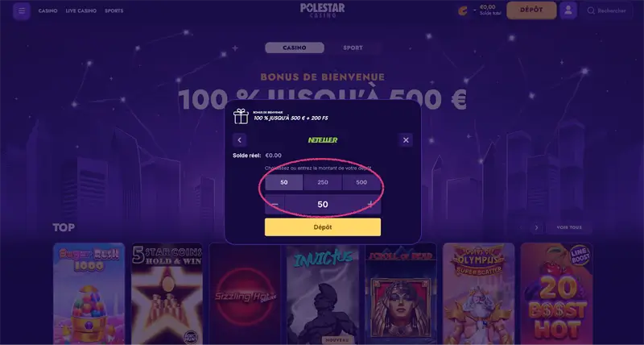Click the DÉPÔT button in the header

[x=531, y=10]
